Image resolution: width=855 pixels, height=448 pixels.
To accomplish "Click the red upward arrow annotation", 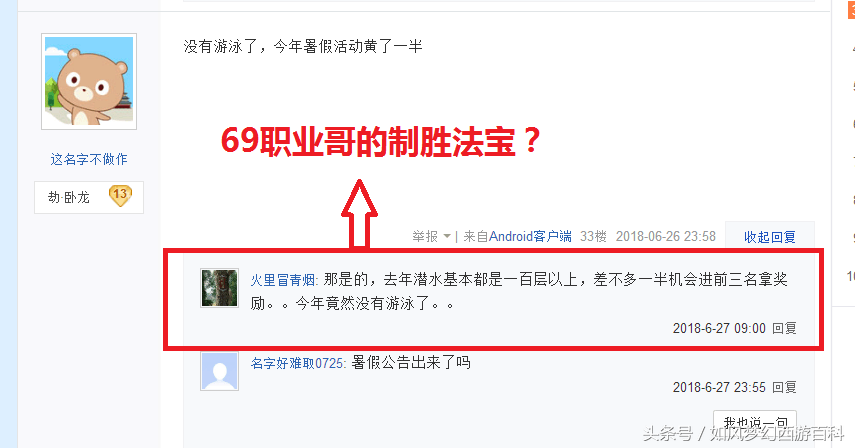I will tap(359, 214).
